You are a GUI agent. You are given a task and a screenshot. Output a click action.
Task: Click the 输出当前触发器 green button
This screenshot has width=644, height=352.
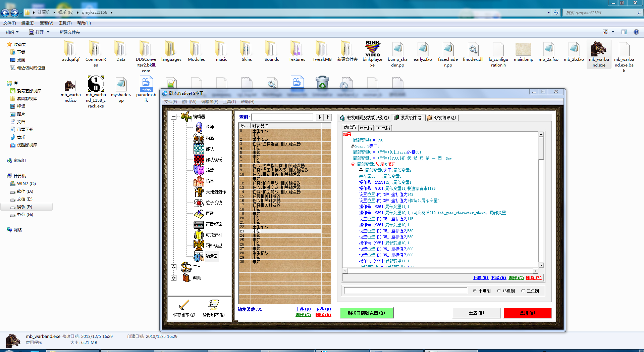(x=367, y=313)
